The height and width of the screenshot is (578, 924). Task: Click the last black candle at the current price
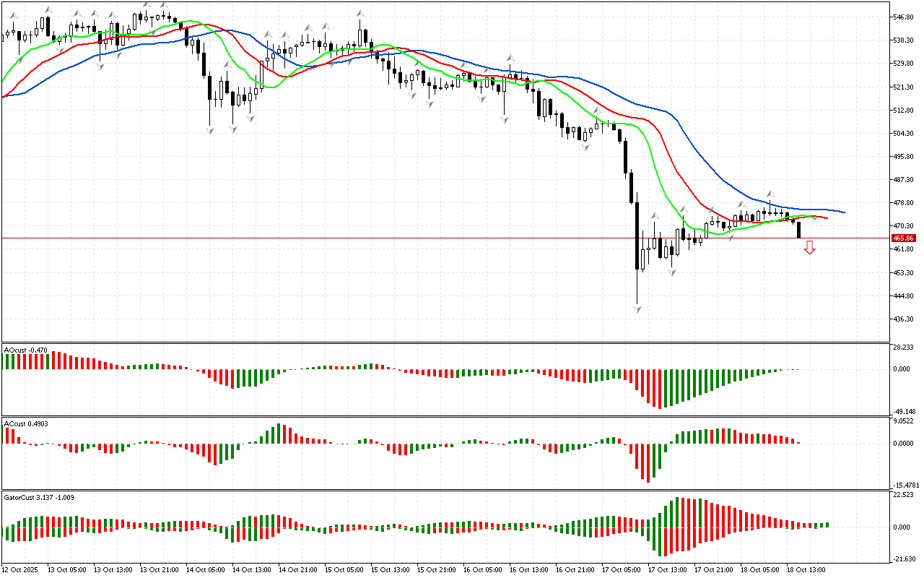coord(798,230)
